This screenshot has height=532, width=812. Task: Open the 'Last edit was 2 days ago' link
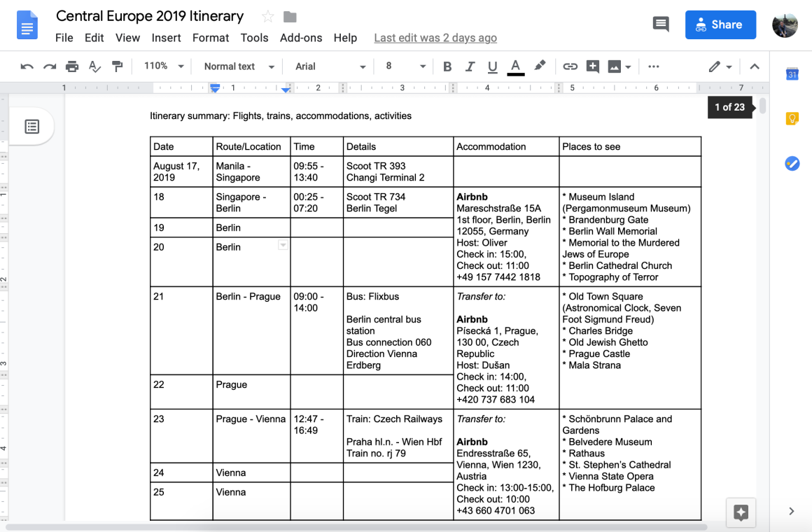pos(435,38)
